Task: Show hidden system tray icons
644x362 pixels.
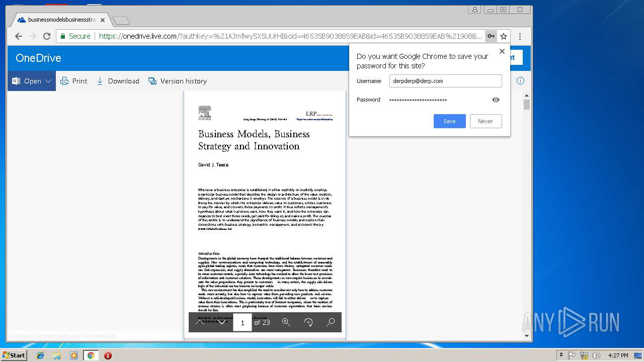Action: click(x=561, y=355)
